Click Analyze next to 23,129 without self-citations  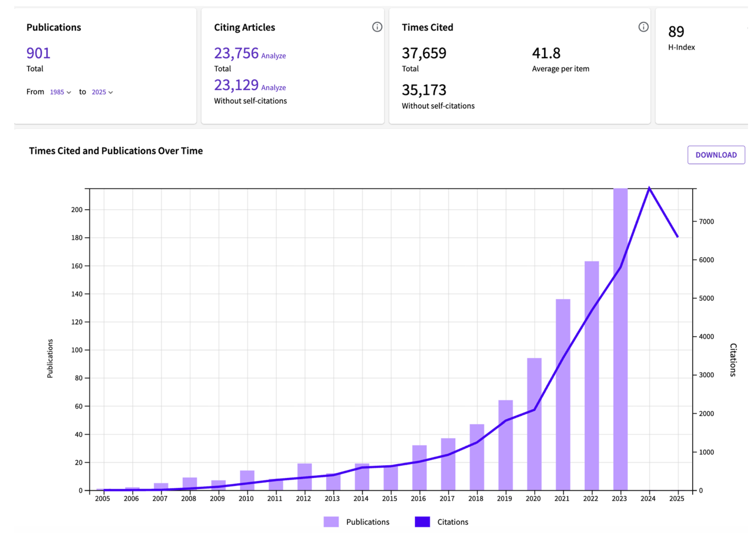click(x=273, y=88)
